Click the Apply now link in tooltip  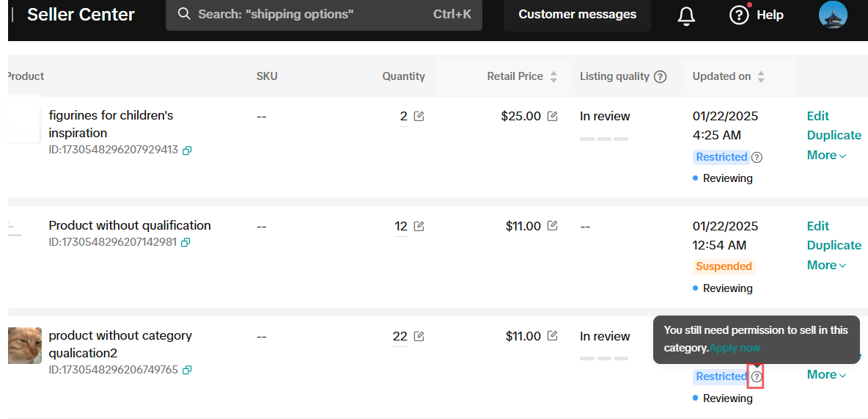735,348
